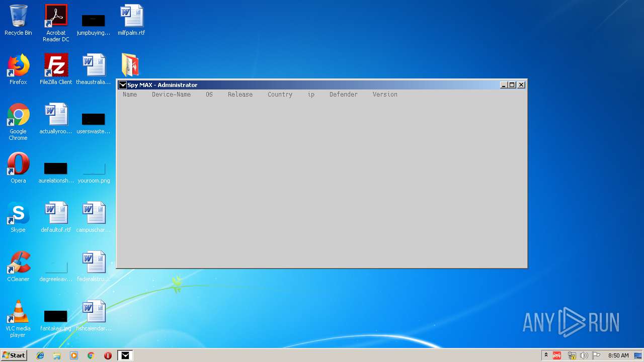Open Opera from the taskbar
This screenshot has height=362, width=644.
click(108, 355)
